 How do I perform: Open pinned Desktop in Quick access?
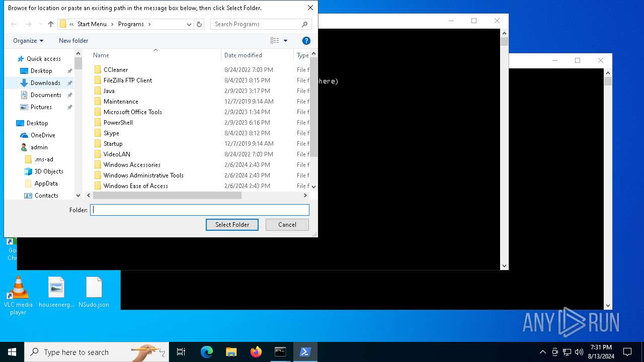click(41, 71)
